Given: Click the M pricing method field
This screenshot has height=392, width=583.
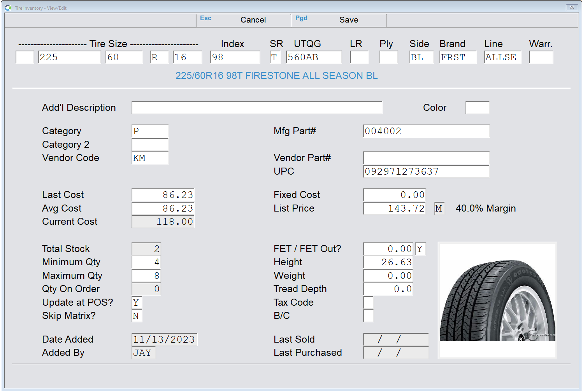Looking at the screenshot, I should click(439, 208).
